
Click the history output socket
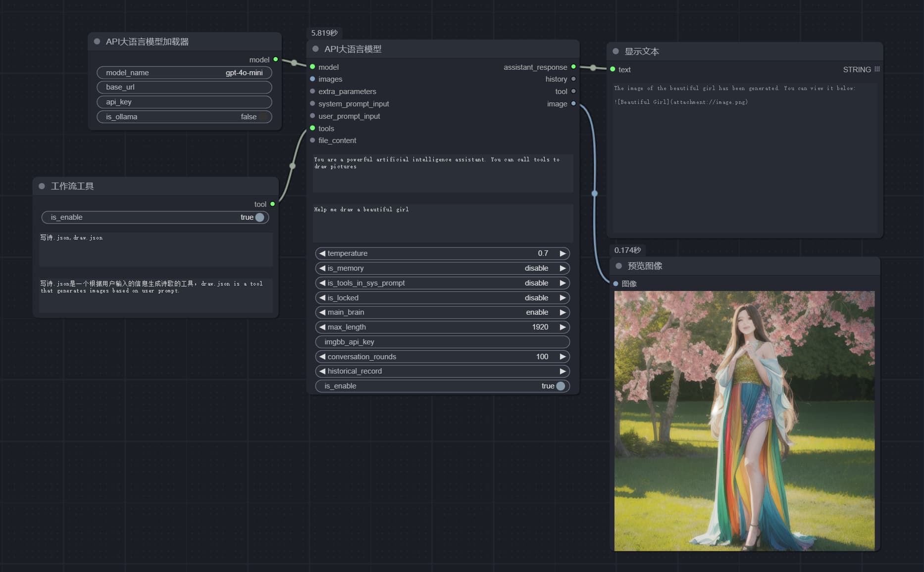573,79
